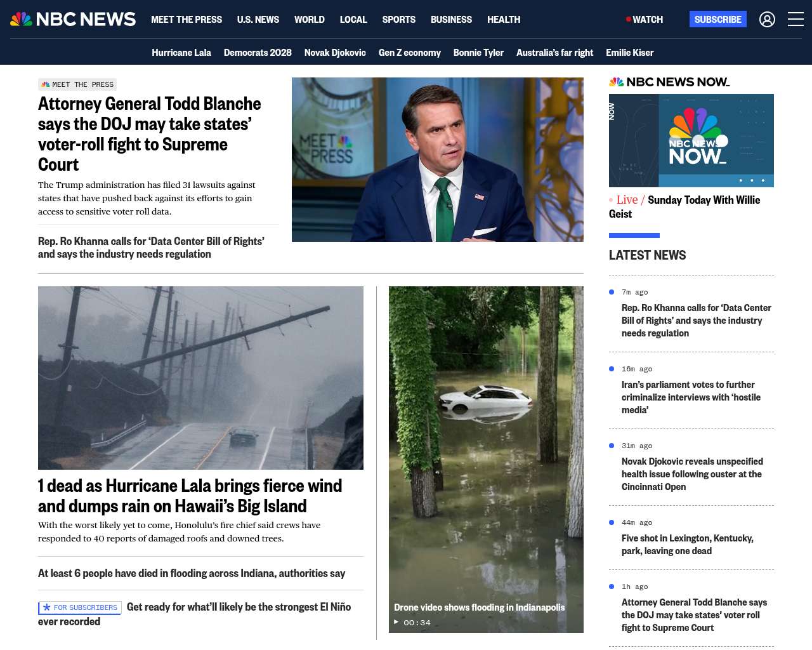This screenshot has width=812, height=650.
Task: Open the Todd Blanche DOJ headline article
Action: coord(150,134)
